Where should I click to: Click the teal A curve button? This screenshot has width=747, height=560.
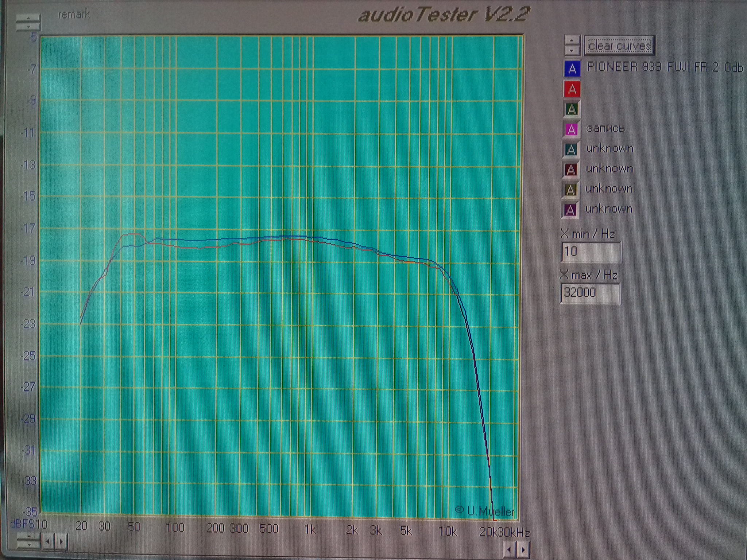pos(571,149)
